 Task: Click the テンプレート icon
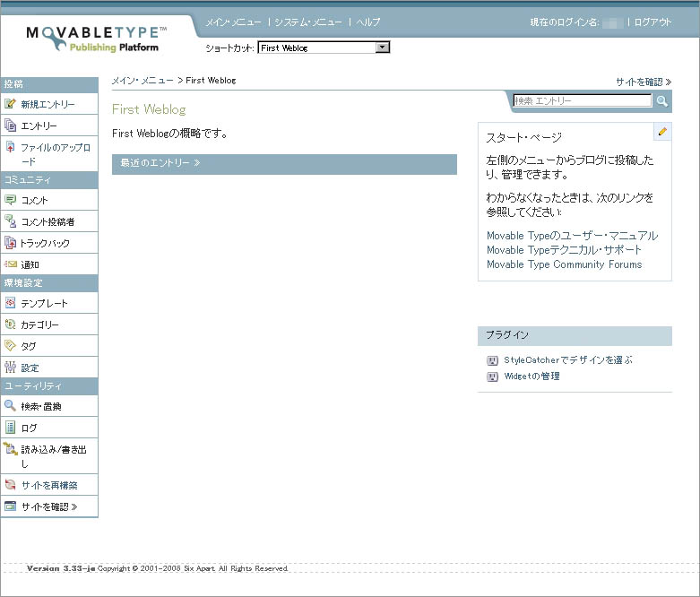(x=10, y=303)
